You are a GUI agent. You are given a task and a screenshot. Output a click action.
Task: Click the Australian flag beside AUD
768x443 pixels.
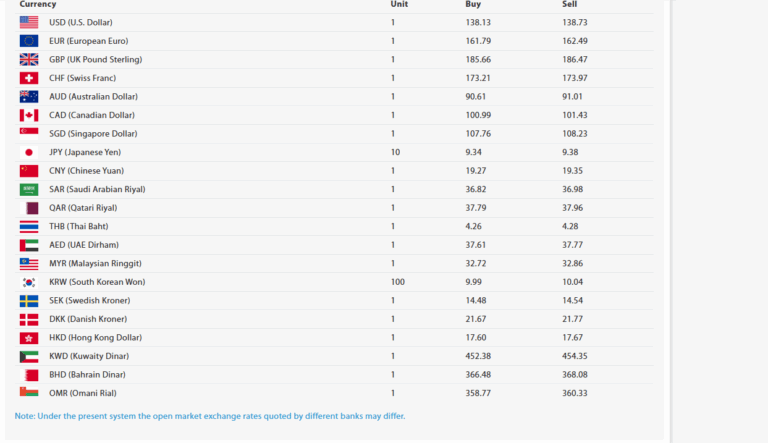click(29, 97)
